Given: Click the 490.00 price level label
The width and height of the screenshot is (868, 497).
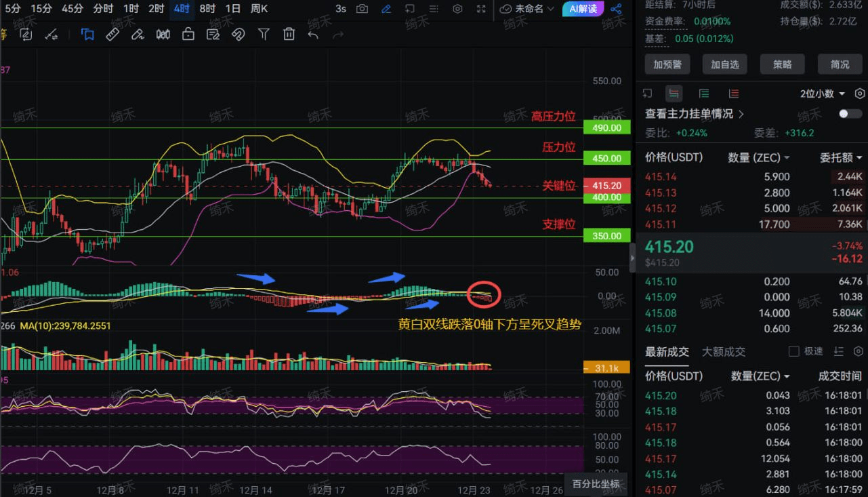Looking at the screenshot, I should tap(607, 127).
